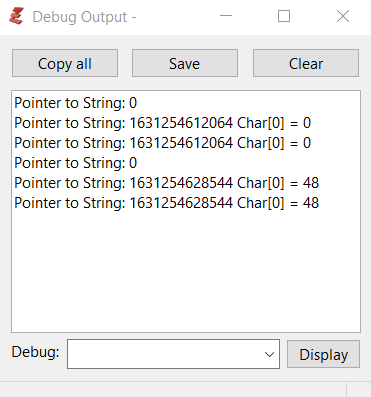Click the red app icon in title bar
Screen dimensions: 371x397
click(16, 16)
